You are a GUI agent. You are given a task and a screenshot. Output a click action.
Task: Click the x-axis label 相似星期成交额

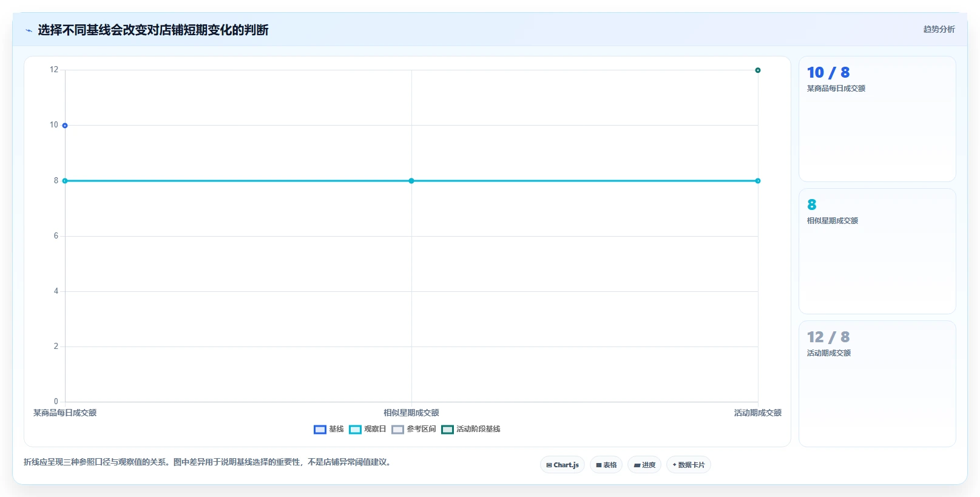point(411,413)
